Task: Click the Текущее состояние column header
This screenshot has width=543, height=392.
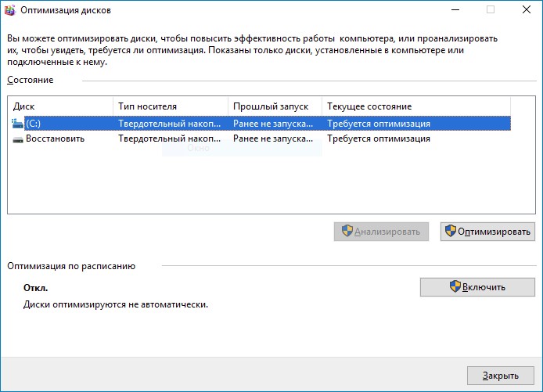Action: [x=415, y=106]
